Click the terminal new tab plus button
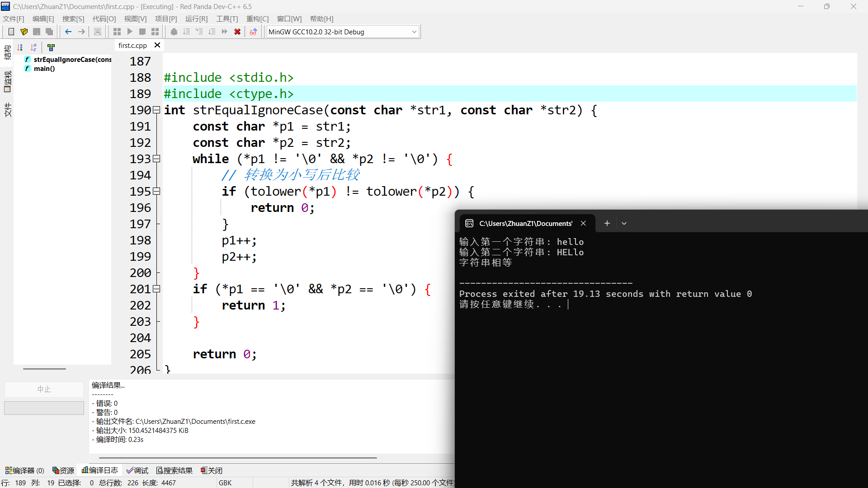The width and height of the screenshot is (868, 488). tap(607, 223)
